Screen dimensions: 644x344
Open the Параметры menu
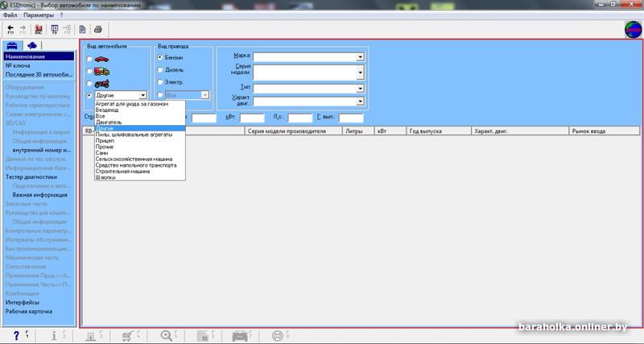coord(39,15)
